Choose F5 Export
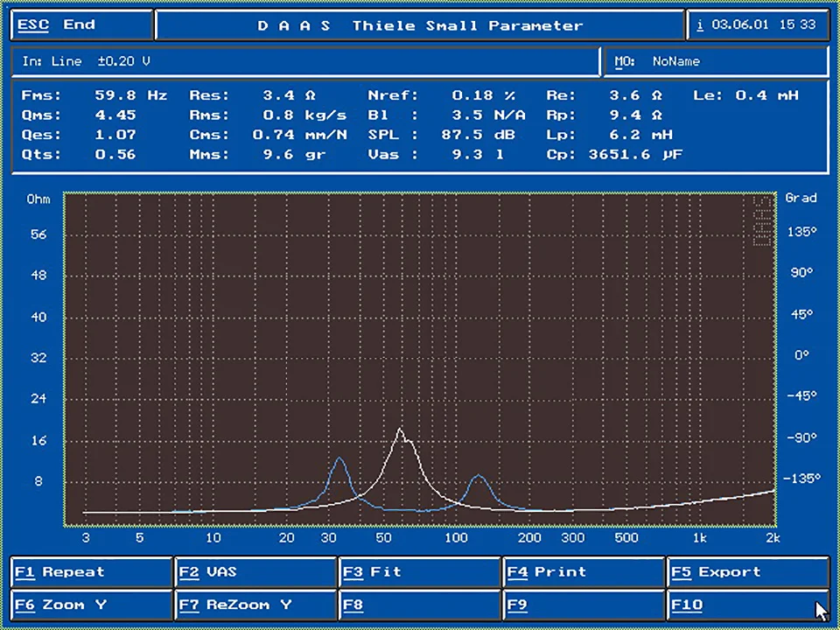The height and width of the screenshot is (630, 840). [x=748, y=572]
